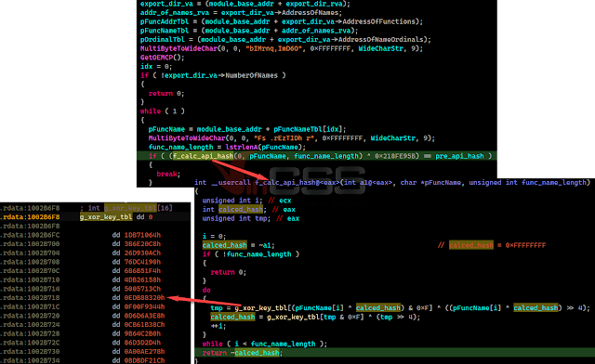595x364 pixels.
Task: Click the "calced_hash = ~a1;" statement
Action: click(238, 245)
